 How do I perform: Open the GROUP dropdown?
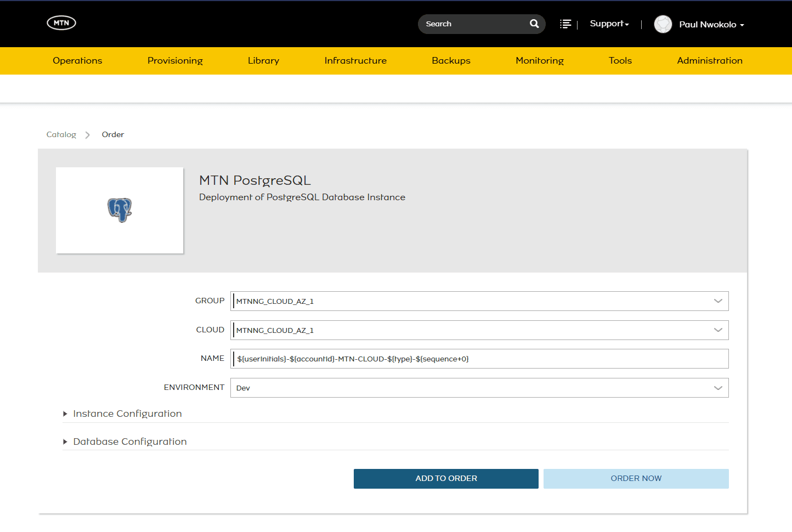point(479,301)
